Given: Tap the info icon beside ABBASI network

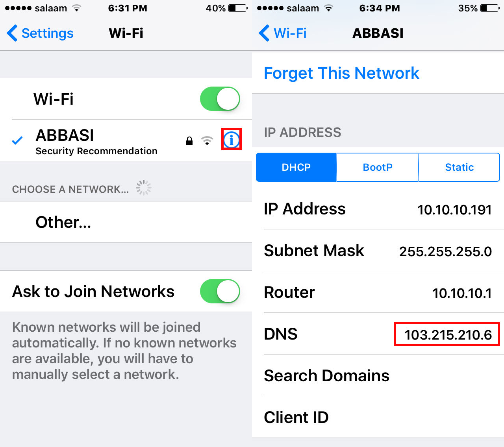Looking at the screenshot, I should pos(232,139).
